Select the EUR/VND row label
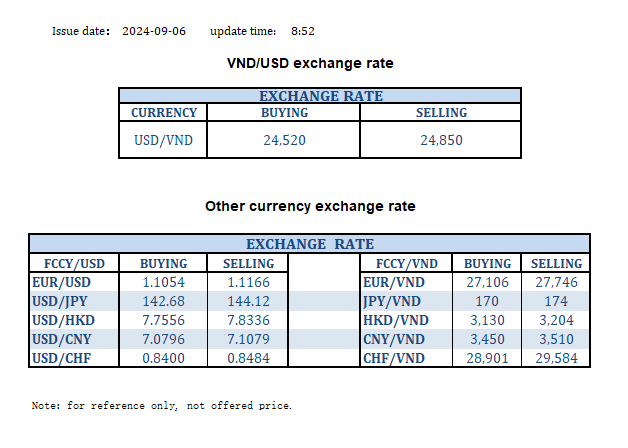The width and height of the screenshot is (628, 448). 393,283
